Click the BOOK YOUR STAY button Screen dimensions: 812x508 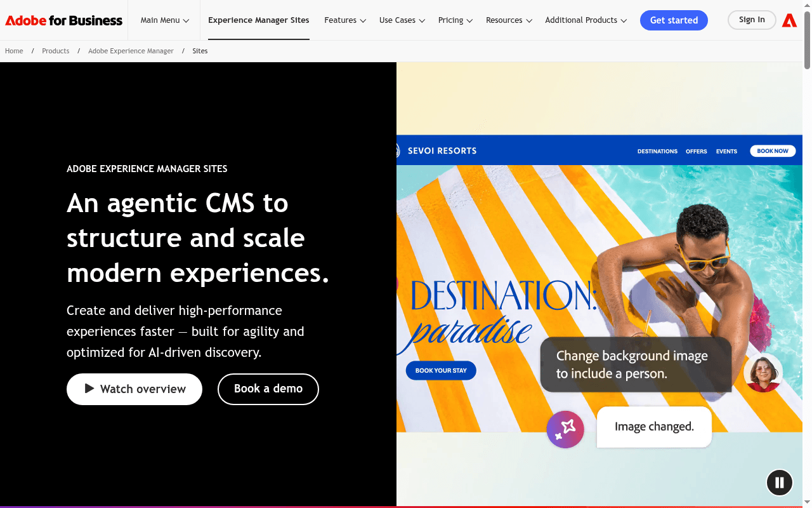pyautogui.click(x=441, y=370)
